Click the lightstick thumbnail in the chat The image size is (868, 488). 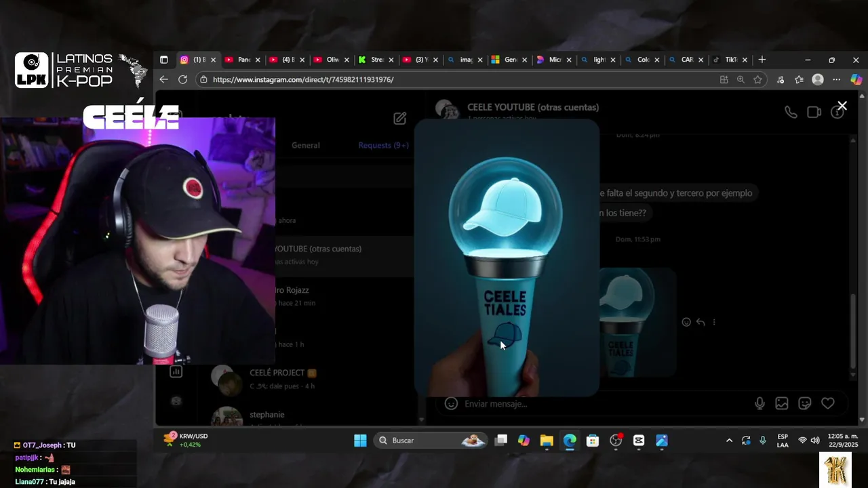coord(637,322)
